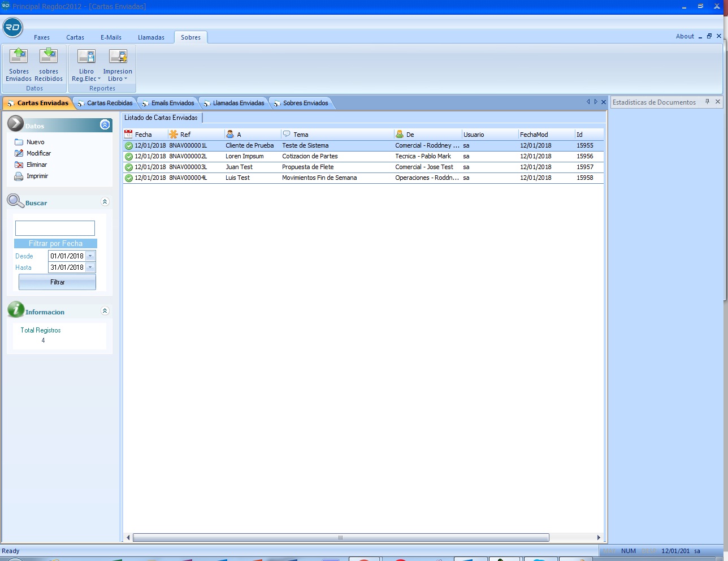The height and width of the screenshot is (561, 728).
Task: Click the RD application logo button
Action: pyautogui.click(x=12, y=27)
